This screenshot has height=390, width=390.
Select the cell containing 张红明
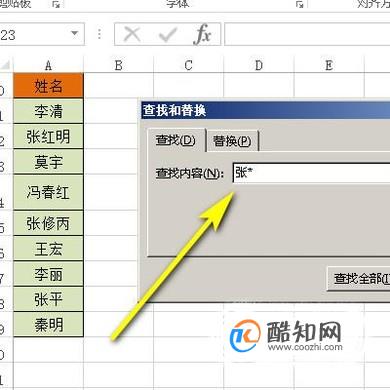48,136
